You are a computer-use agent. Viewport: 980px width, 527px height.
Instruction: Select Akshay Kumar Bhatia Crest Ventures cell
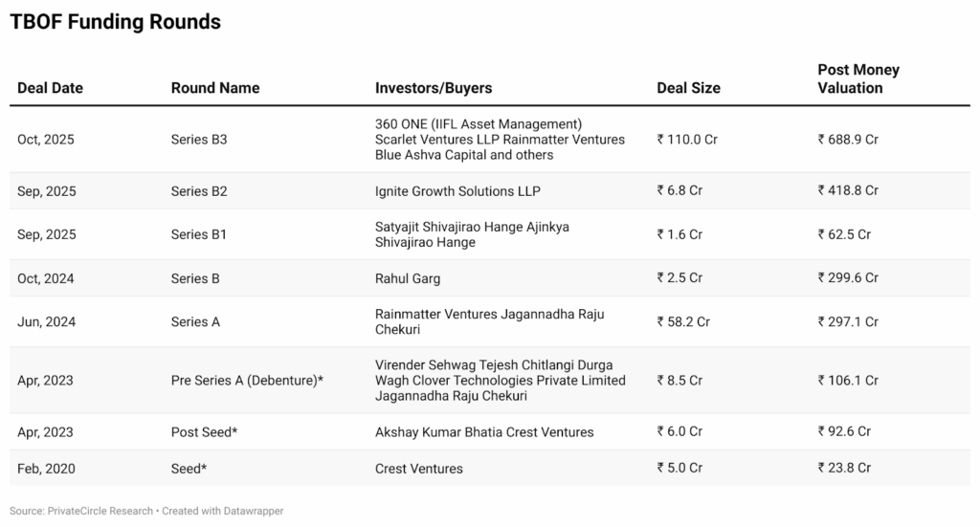click(484, 432)
